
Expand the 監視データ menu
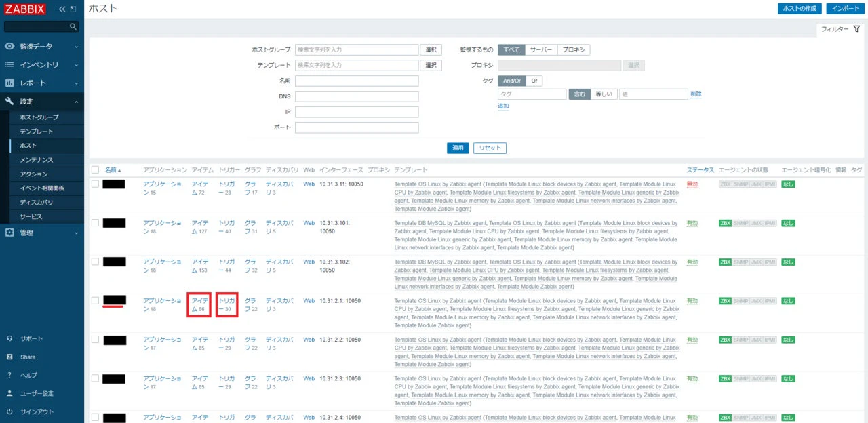(42, 47)
